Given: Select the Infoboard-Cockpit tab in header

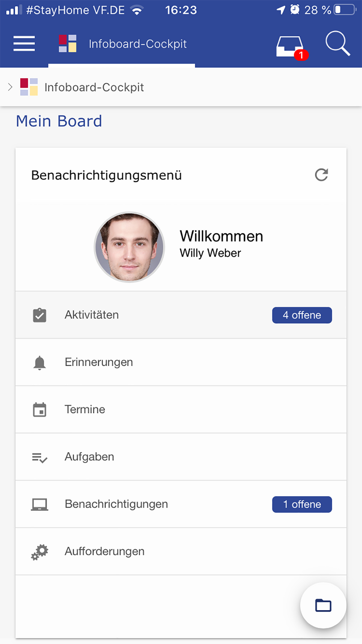Looking at the screenshot, I should click(x=122, y=44).
